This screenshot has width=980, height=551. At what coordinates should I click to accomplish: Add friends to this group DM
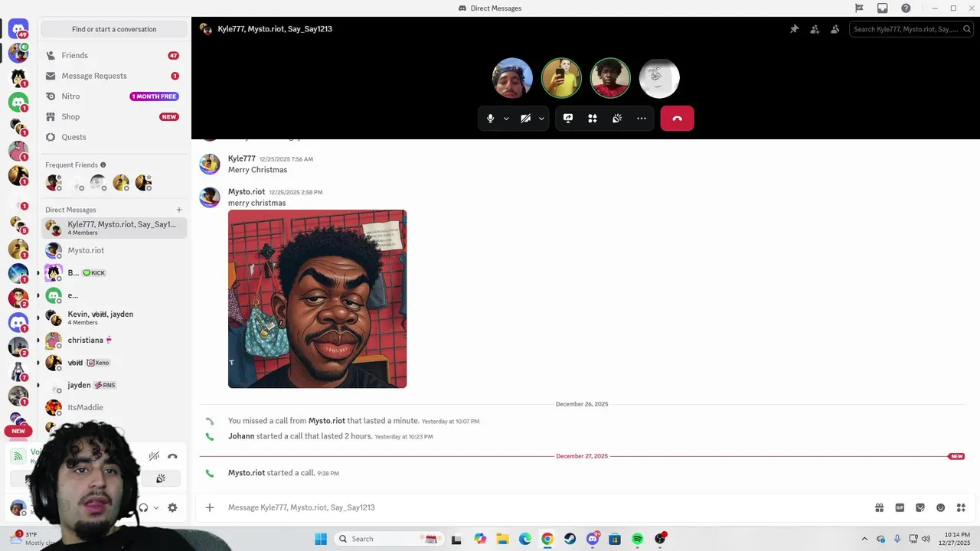pos(815,29)
